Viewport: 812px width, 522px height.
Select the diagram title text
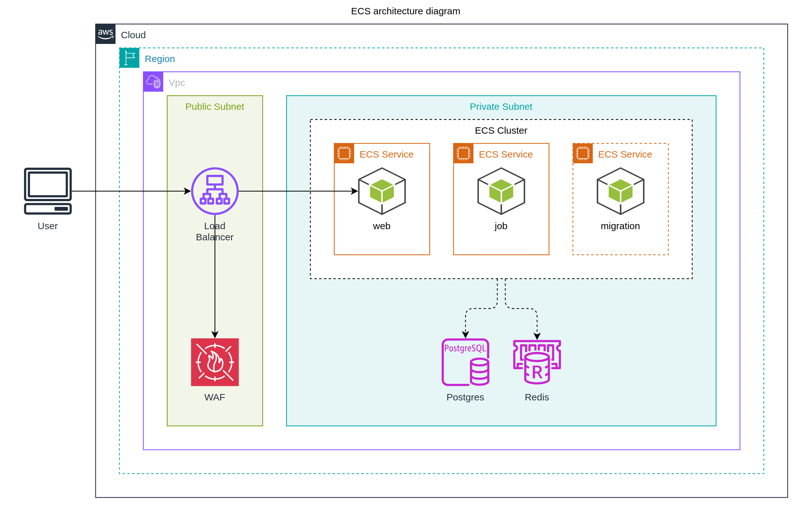click(405, 11)
